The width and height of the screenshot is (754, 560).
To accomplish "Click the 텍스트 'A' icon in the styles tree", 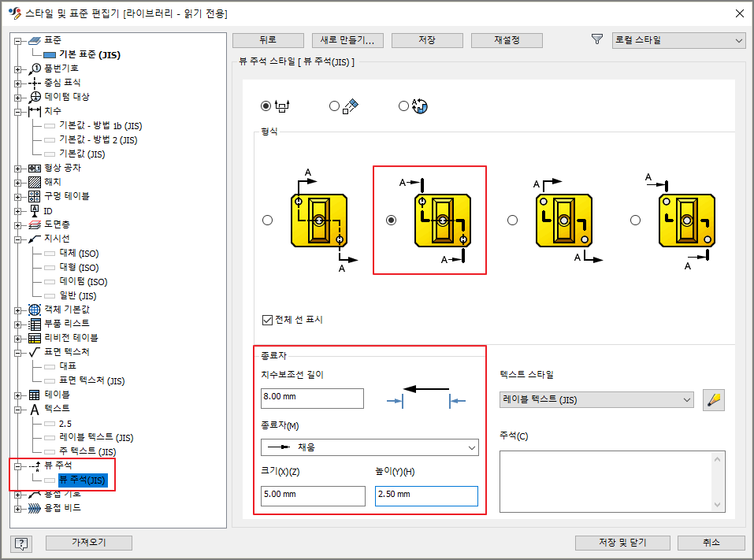I will (x=33, y=409).
